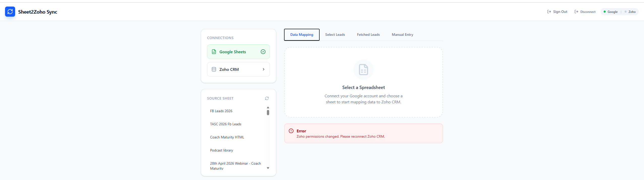Sign Out of the app
Screen dimensions: 644x180
click(557, 12)
